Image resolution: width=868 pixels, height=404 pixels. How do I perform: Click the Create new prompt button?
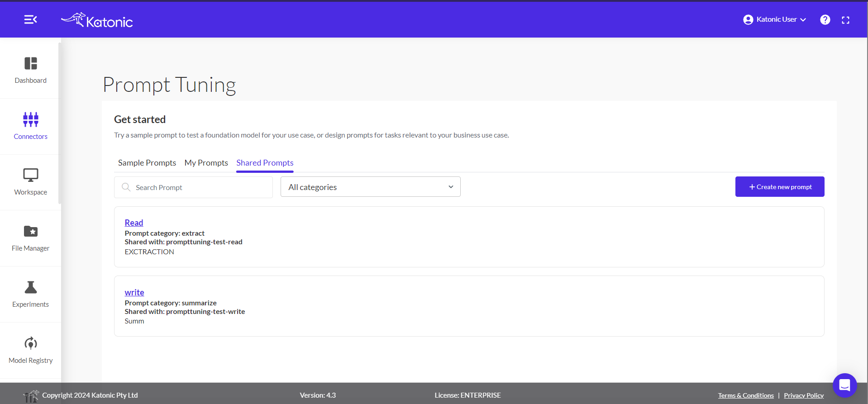[780, 187]
